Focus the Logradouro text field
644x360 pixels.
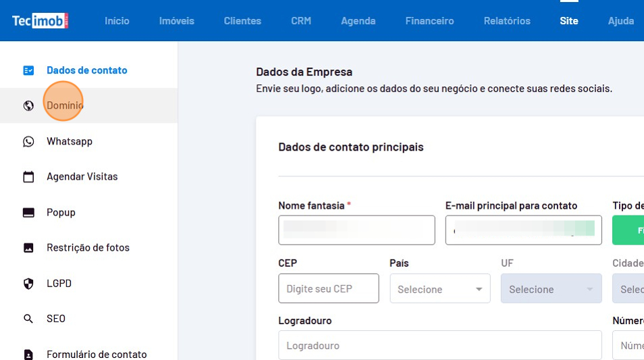439,345
